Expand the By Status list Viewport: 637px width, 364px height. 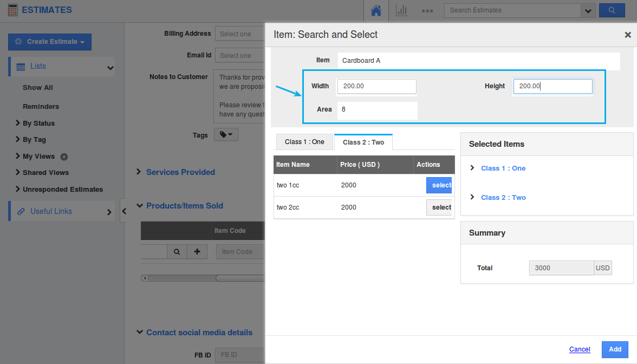click(18, 123)
